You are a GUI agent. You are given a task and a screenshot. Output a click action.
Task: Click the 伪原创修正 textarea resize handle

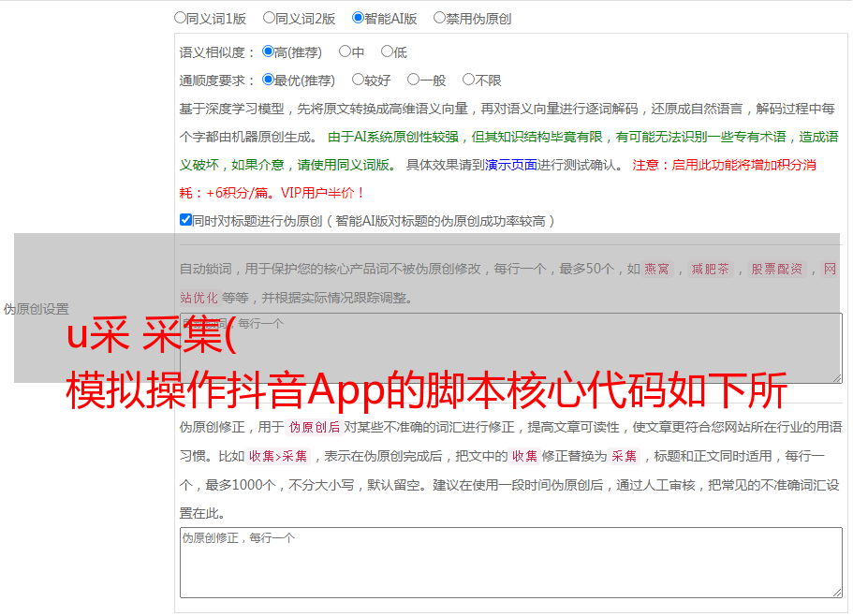pyautogui.click(x=837, y=593)
